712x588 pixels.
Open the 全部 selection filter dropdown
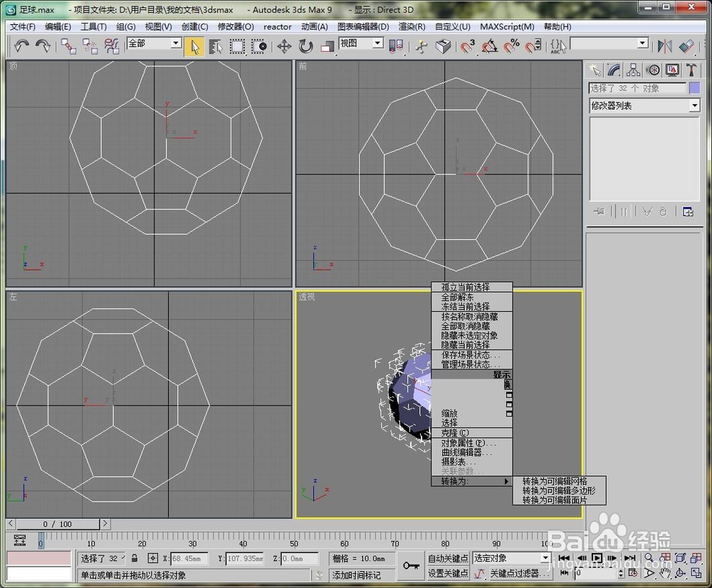(x=176, y=43)
